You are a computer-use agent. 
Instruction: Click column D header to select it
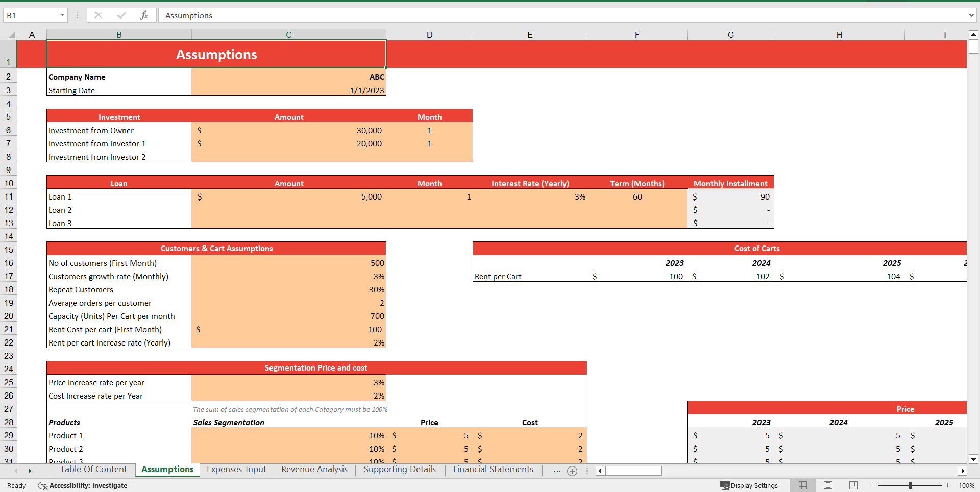[x=429, y=34]
